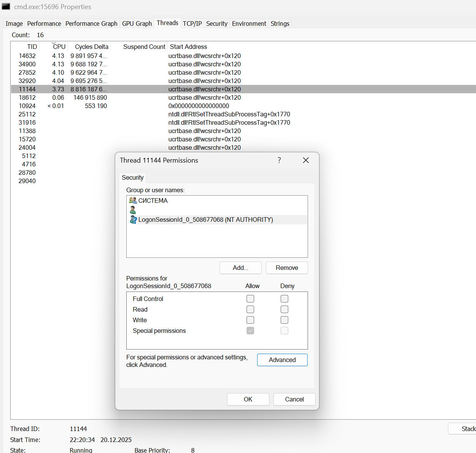Open the Performance Graph tab

[x=91, y=24]
